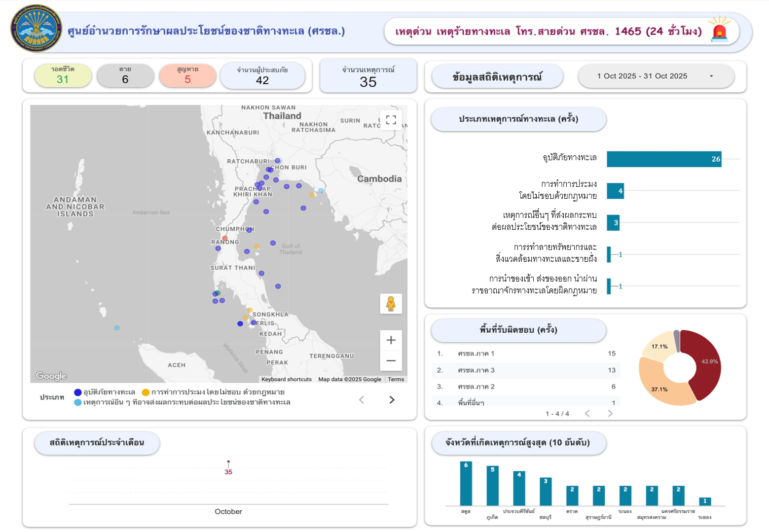Click the Google logo on the map

click(x=51, y=376)
